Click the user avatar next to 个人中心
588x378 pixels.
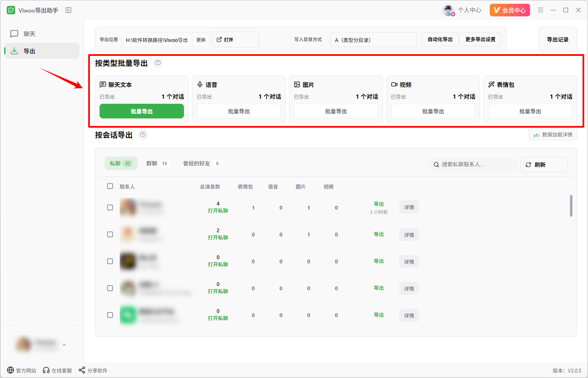tap(449, 10)
